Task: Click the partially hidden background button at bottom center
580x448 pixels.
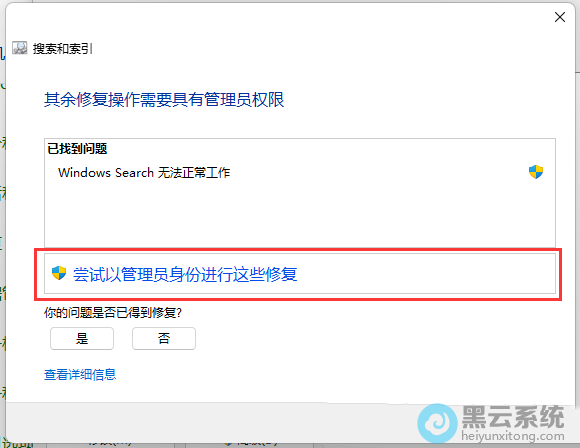Action: pyautogui.click(x=252, y=444)
